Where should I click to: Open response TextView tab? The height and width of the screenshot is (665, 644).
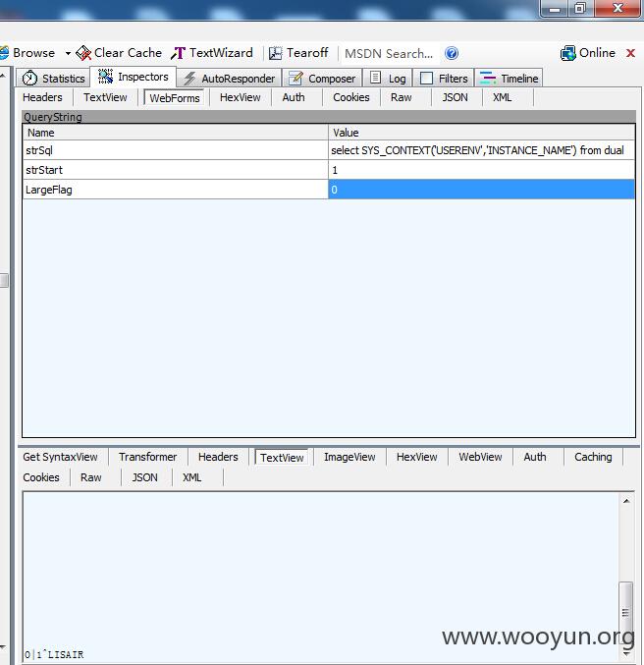[282, 458]
